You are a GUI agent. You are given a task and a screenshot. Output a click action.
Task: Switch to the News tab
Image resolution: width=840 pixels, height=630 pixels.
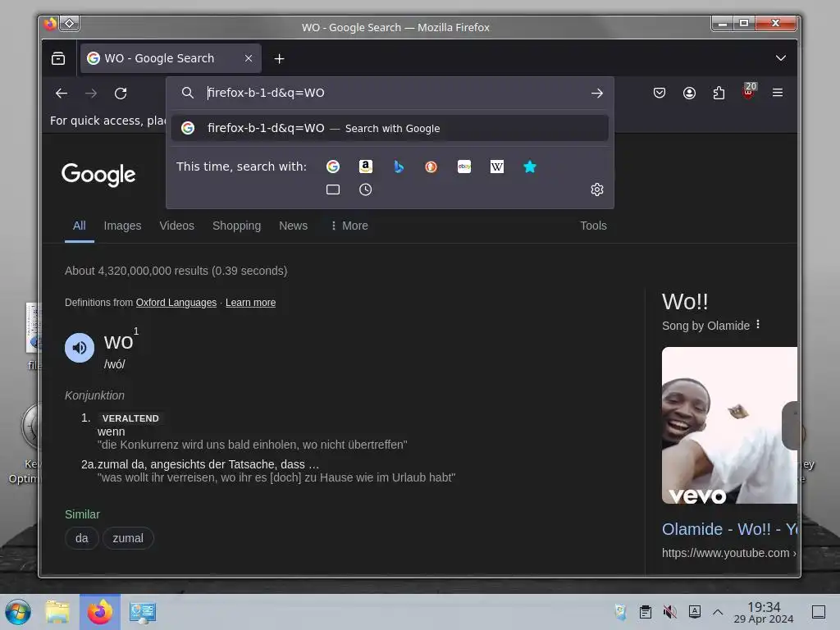tap(293, 226)
